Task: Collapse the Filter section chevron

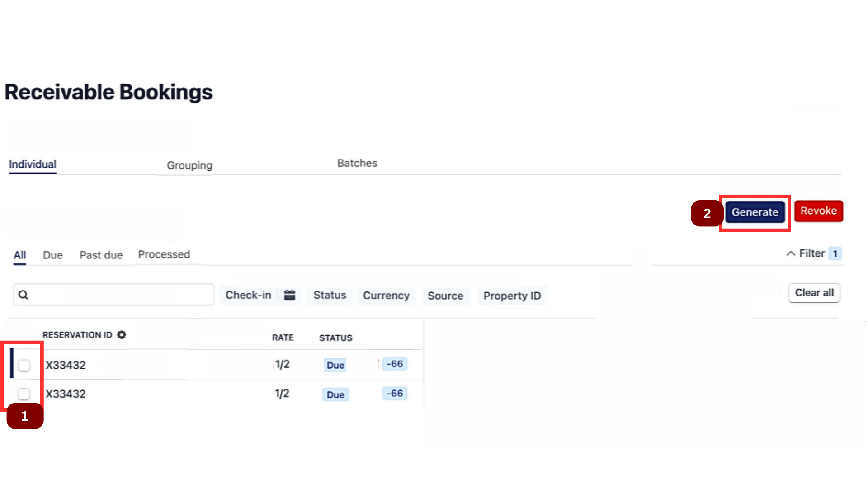Action: [791, 253]
